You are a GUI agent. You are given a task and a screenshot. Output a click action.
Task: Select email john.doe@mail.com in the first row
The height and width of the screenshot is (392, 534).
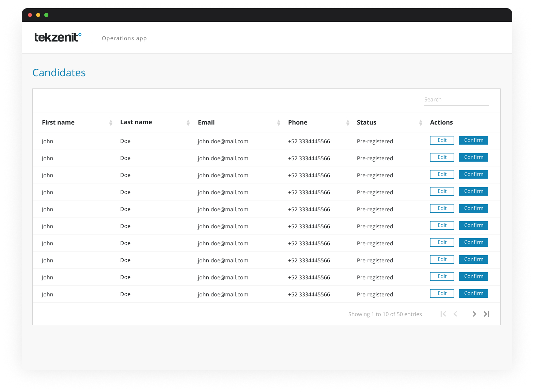223,141
